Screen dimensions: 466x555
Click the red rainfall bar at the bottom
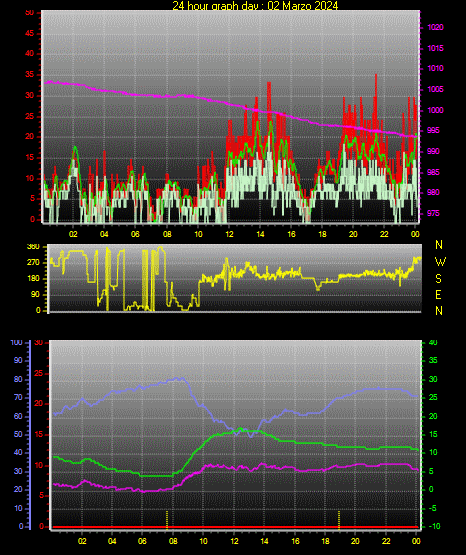pyautogui.click(x=235, y=527)
